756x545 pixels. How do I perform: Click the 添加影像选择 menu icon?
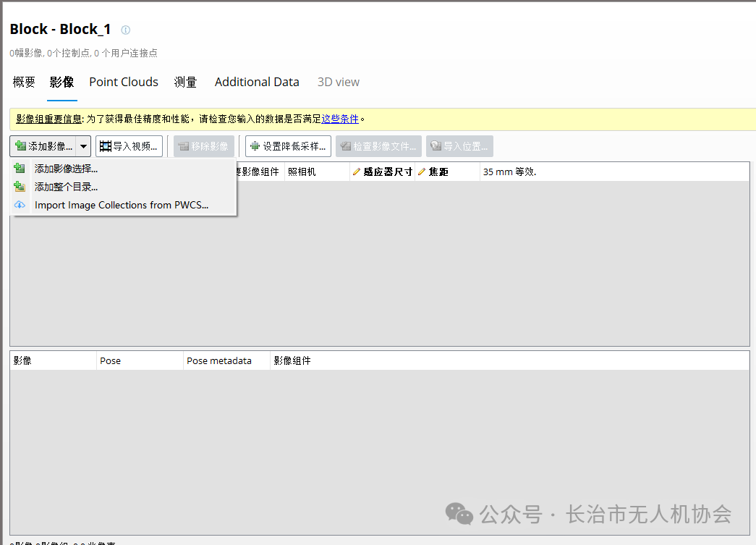(x=20, y=169)
